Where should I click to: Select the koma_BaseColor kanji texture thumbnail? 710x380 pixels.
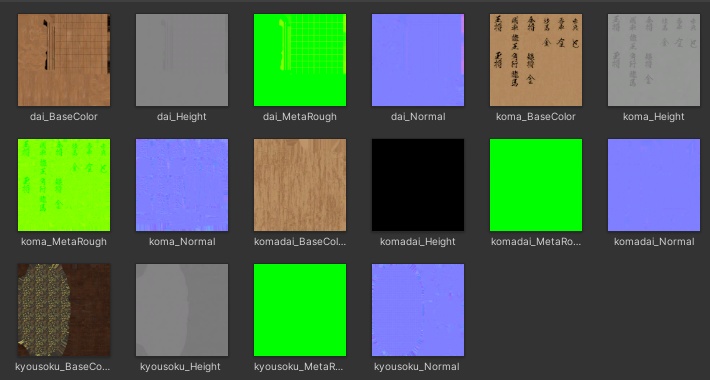536,60
